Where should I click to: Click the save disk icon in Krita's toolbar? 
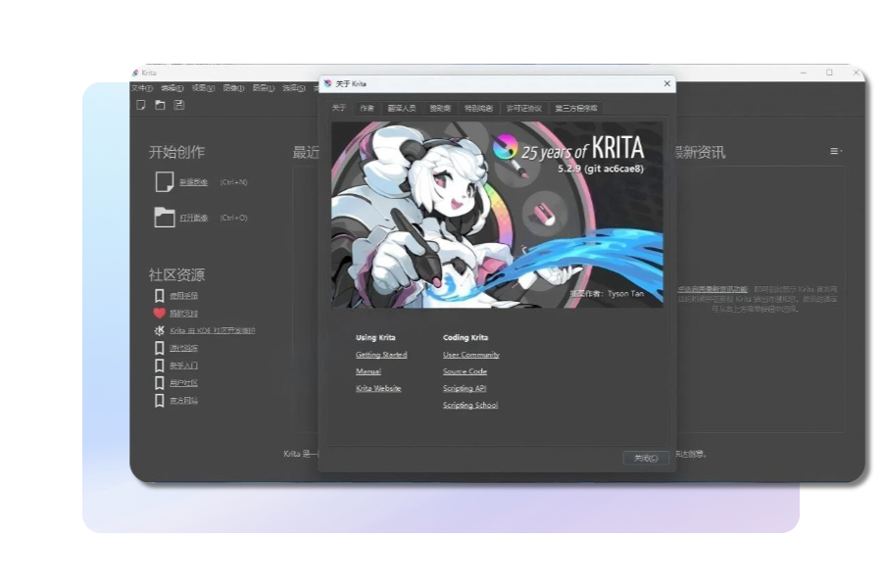pos(179,105)
